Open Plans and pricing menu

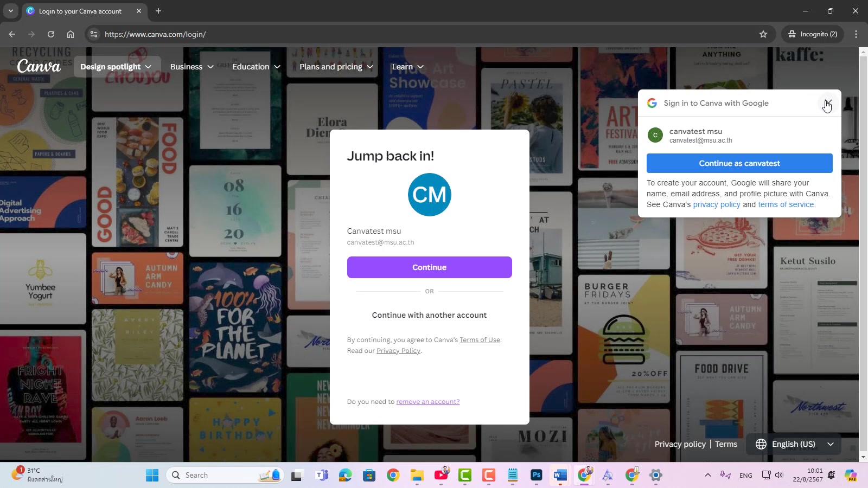(336, 67)
